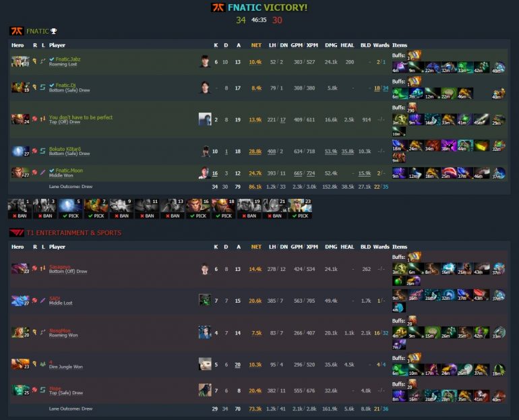The image size is (519, 420).
Task: Click Fnatic.Jabz's Buffs icon
Action: (x=414, y=55)
